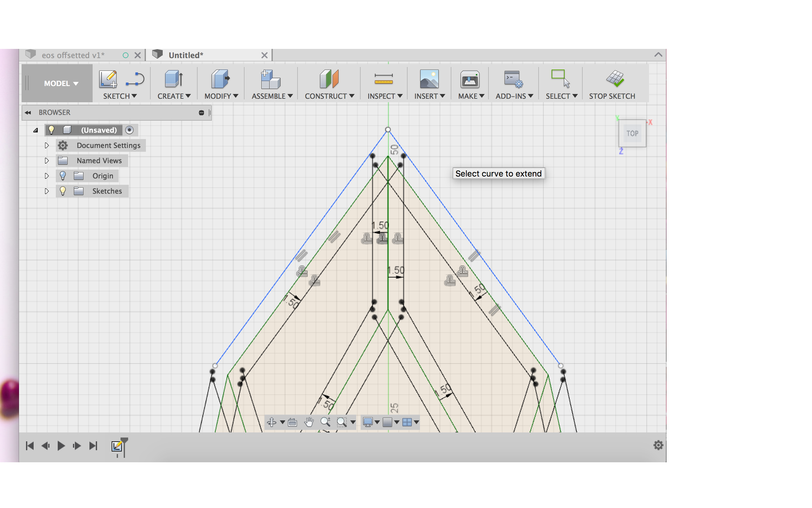Open the Zoom Window options arrow
The image size is (812, 508).
(353, 422)
